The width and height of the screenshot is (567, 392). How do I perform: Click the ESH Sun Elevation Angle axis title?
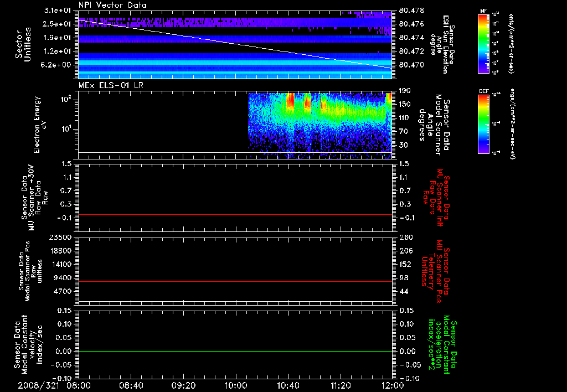(x=442, y=44)
